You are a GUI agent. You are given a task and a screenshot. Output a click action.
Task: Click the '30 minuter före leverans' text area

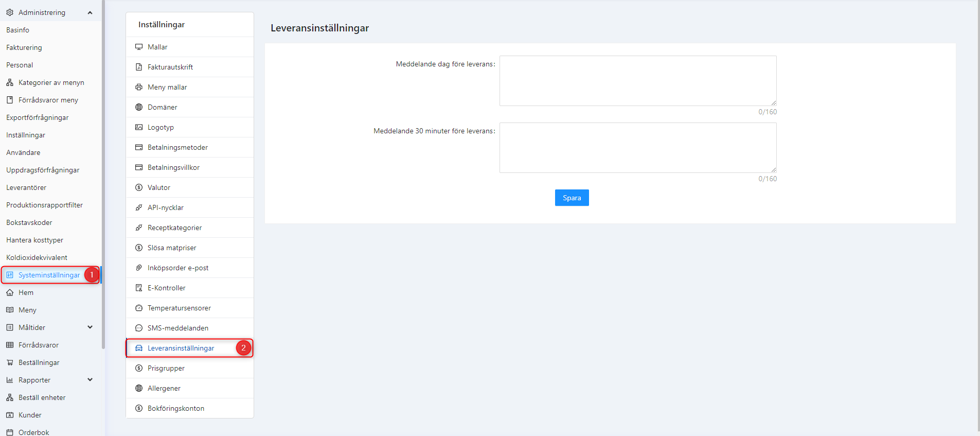coord(637,148)
